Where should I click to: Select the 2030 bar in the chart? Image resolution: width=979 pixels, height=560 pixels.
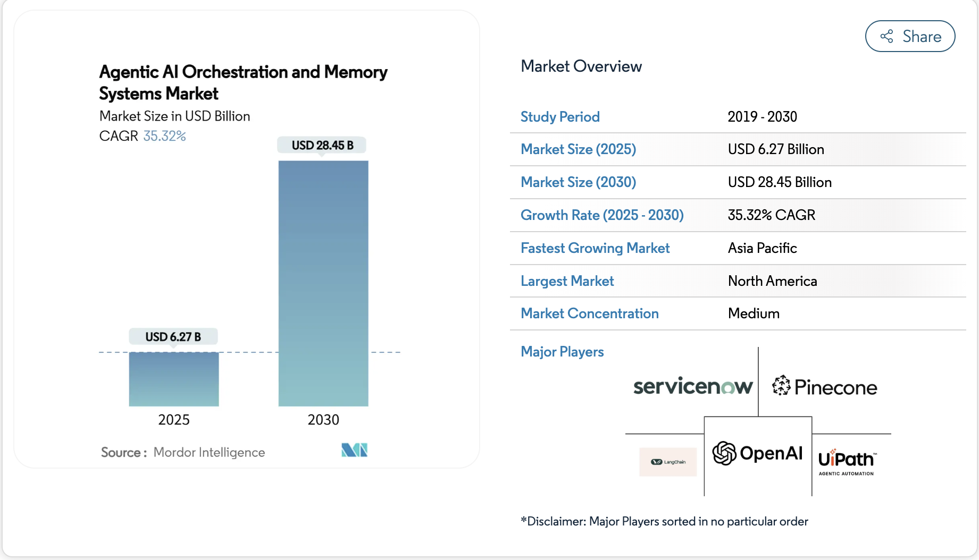click(x=323, y=282)
